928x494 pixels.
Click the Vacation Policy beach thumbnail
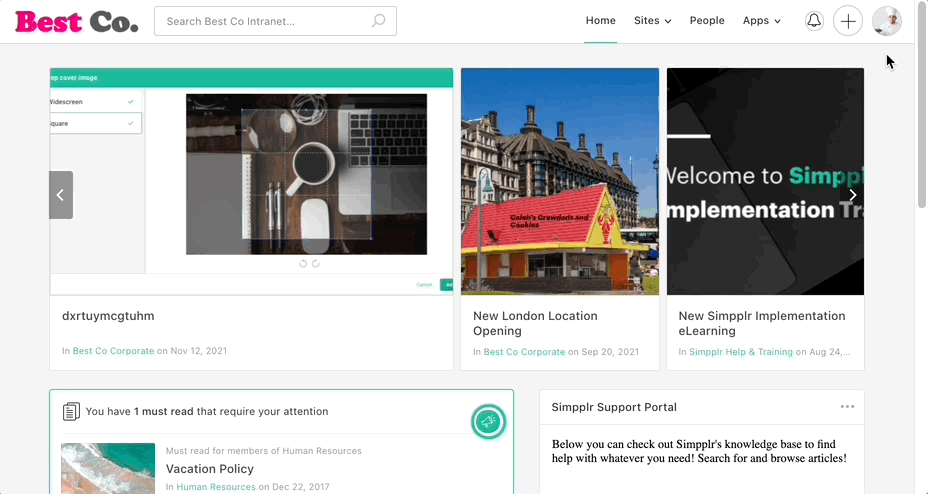coord(108,468)
